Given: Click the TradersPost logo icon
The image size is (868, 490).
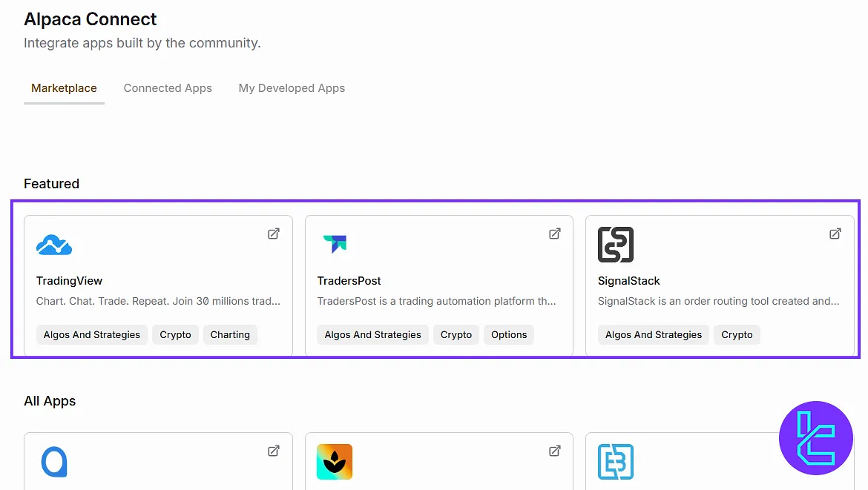Looking at the screenshot, I should pyautogui.click(x=335, y=244).
